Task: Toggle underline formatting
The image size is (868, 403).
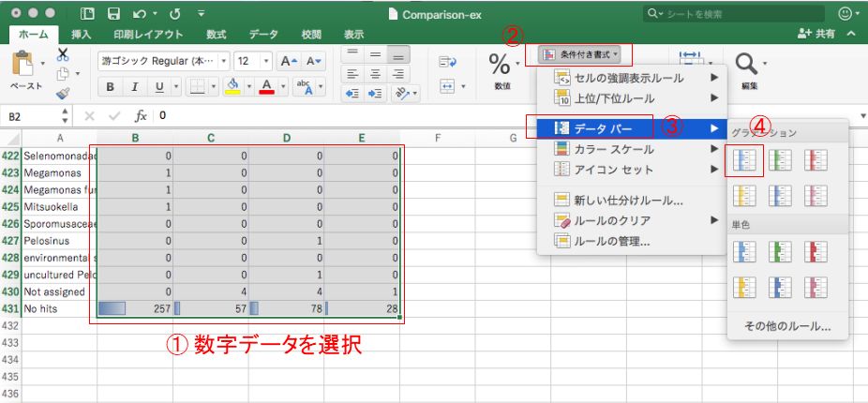Action: point(157,87)
